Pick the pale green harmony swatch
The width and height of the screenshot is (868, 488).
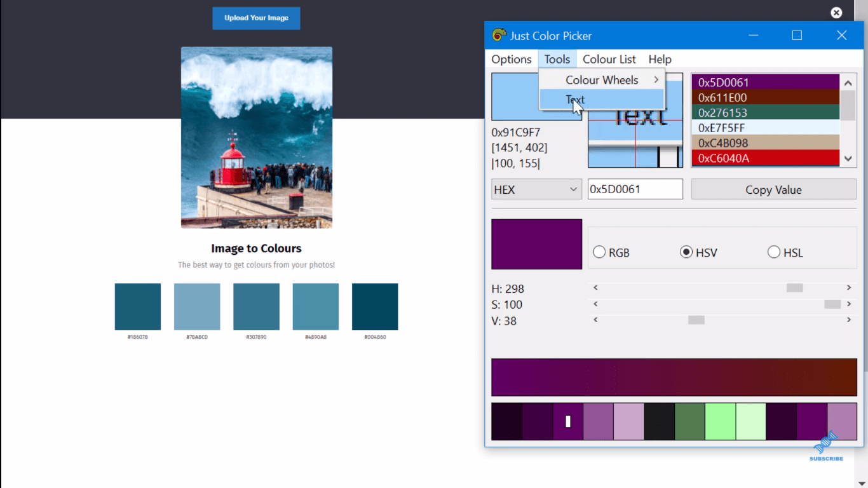point(751,421)
